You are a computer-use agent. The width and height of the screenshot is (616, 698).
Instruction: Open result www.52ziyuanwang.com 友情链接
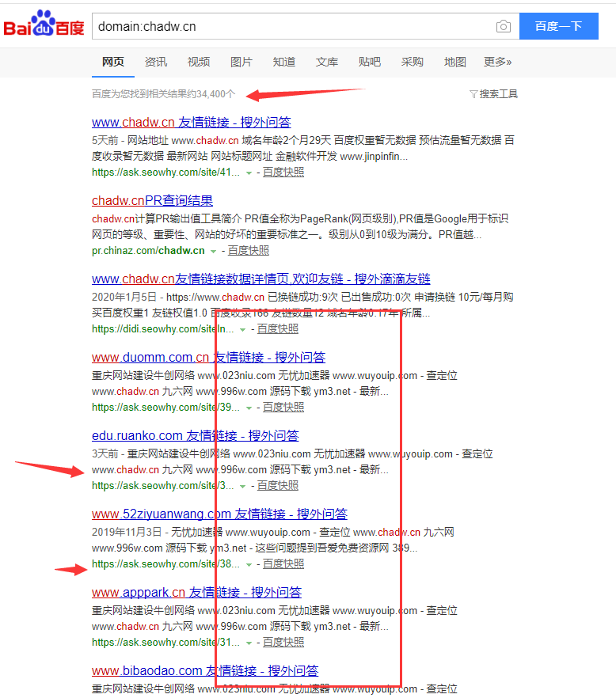(x=219, y=514)
